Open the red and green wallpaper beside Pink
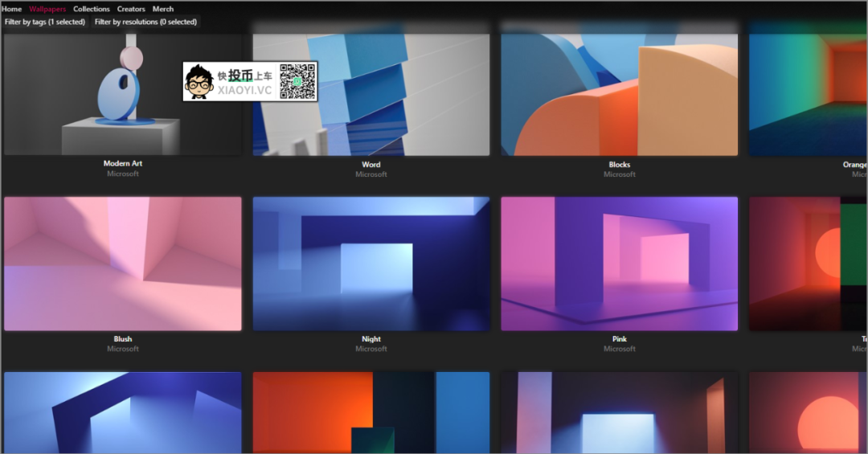 (809, 264)
